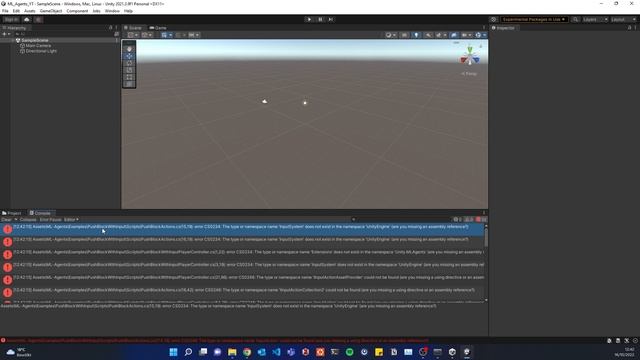This screenshot has height=360, width=640.
Task: Open the tool handle rotation dropdown
Action: (146, 35)
